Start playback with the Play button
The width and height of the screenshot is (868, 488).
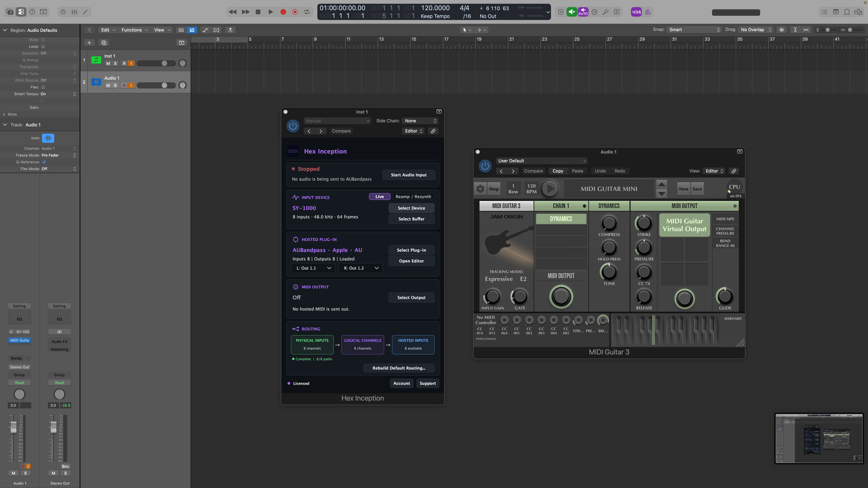click(x=270, y=12)
